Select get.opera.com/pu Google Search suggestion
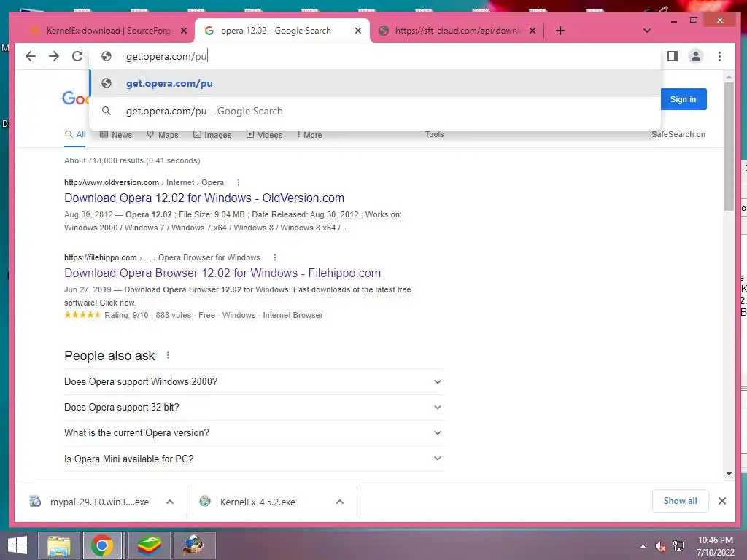 [x=376, y=111]
